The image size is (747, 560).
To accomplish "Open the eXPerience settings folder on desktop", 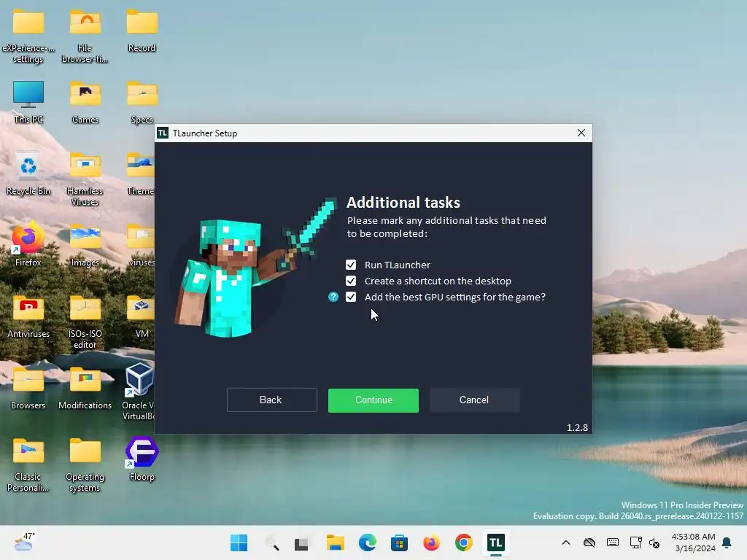I will [28, 36].
